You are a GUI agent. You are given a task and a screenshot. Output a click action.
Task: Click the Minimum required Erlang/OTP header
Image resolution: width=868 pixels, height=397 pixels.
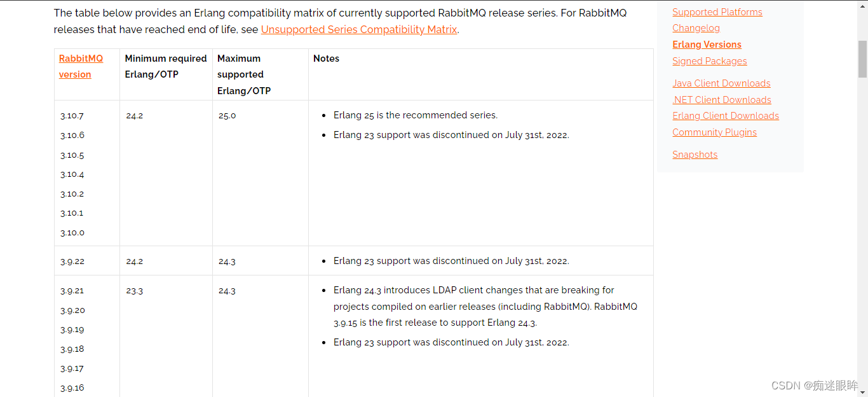coord(165,66)
